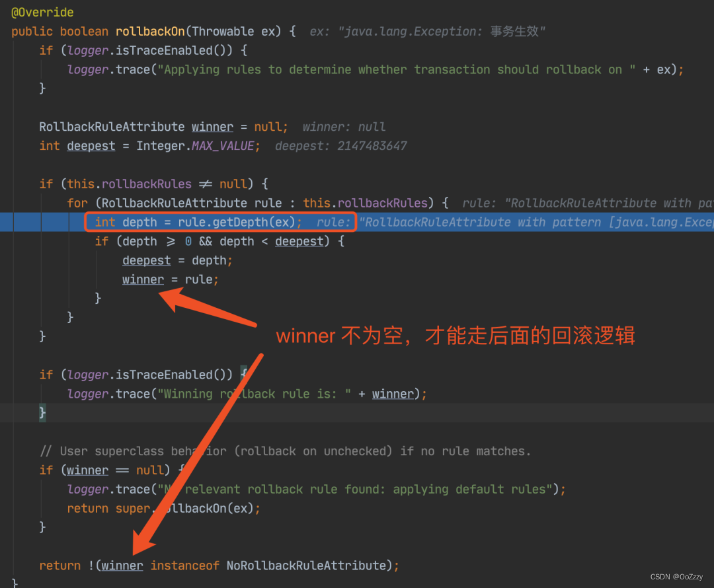Click the deepest variable in declaration
Image resolution: width=714 pixels, height=588 pixels.
[91, 146]
